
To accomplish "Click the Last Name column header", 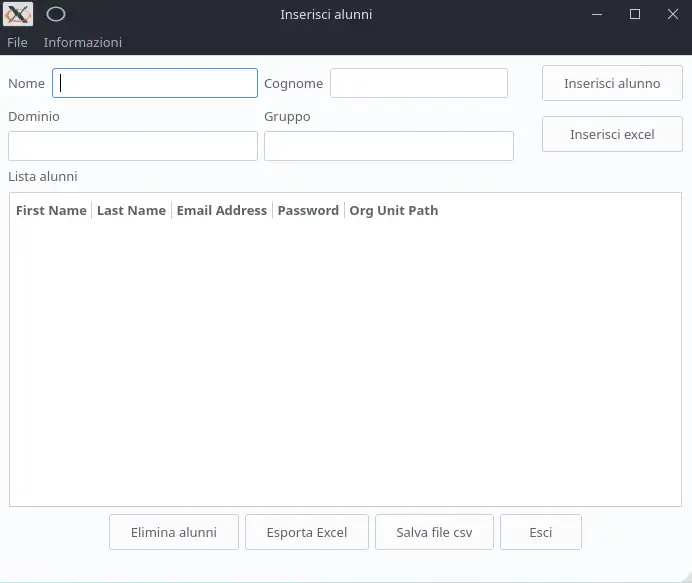I will pos(132,211).
